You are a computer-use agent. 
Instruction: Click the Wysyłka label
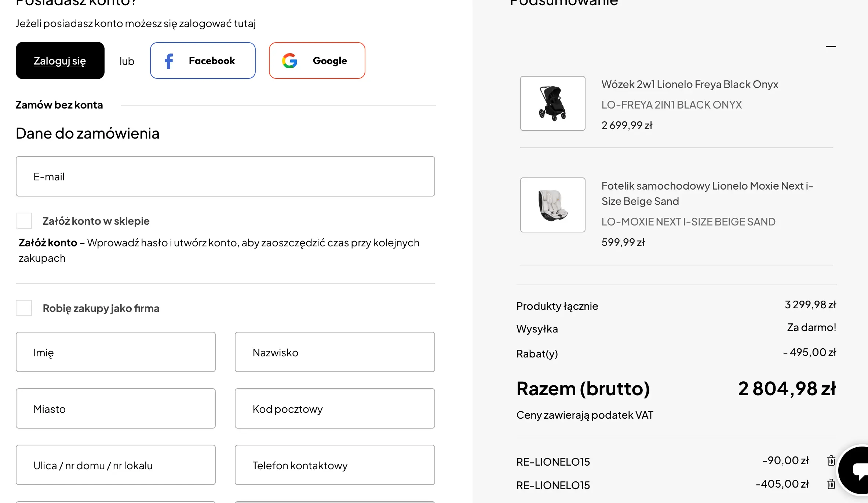[537, 329]
